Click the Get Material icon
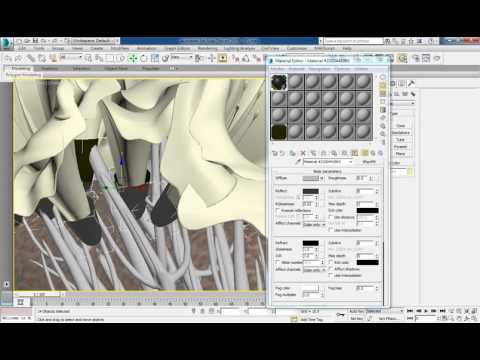This screenshot has width=480, height=360. click(275, 153)
